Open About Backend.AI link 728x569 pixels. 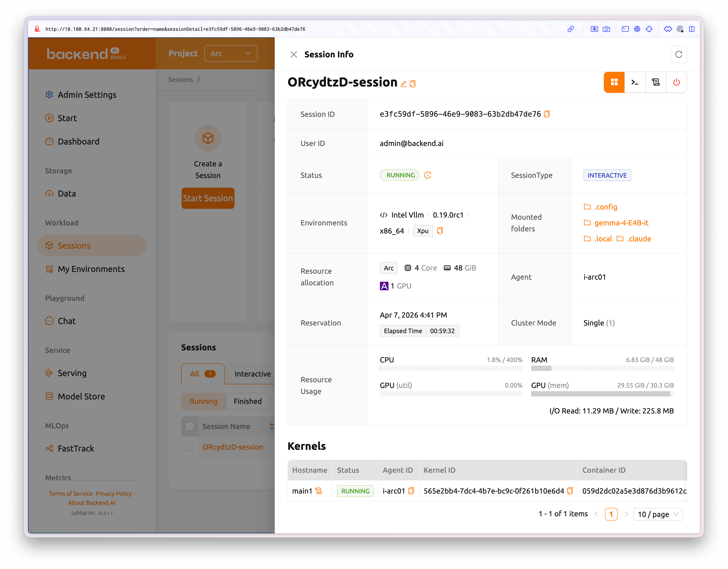(x=92, y=503)
